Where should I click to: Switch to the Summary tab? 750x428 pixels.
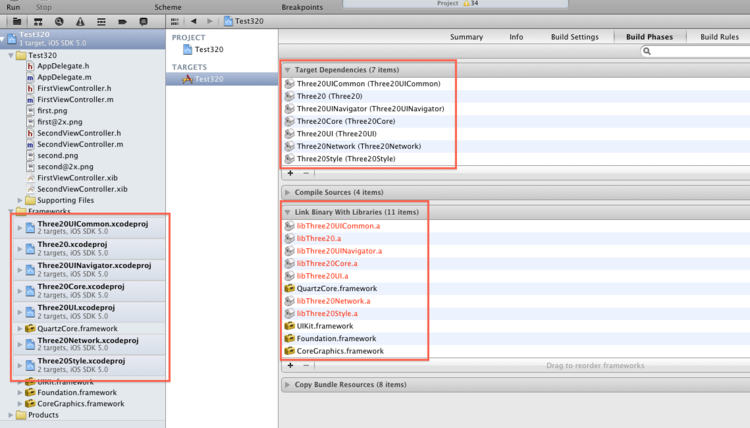tap(466, 37)
